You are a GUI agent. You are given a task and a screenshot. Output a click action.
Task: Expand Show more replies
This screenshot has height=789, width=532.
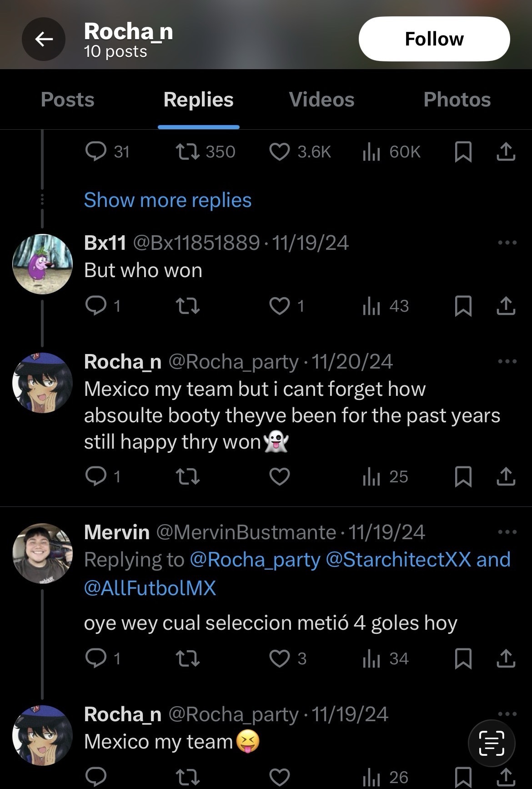tap(167, 200)
